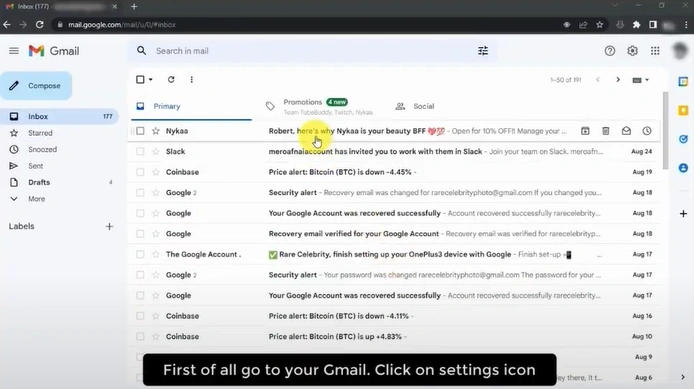Open a new browser tab

134,7
